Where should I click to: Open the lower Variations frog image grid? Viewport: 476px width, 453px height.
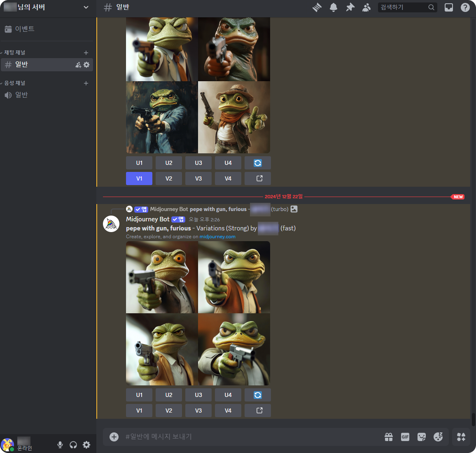click(x=198, y=313)
